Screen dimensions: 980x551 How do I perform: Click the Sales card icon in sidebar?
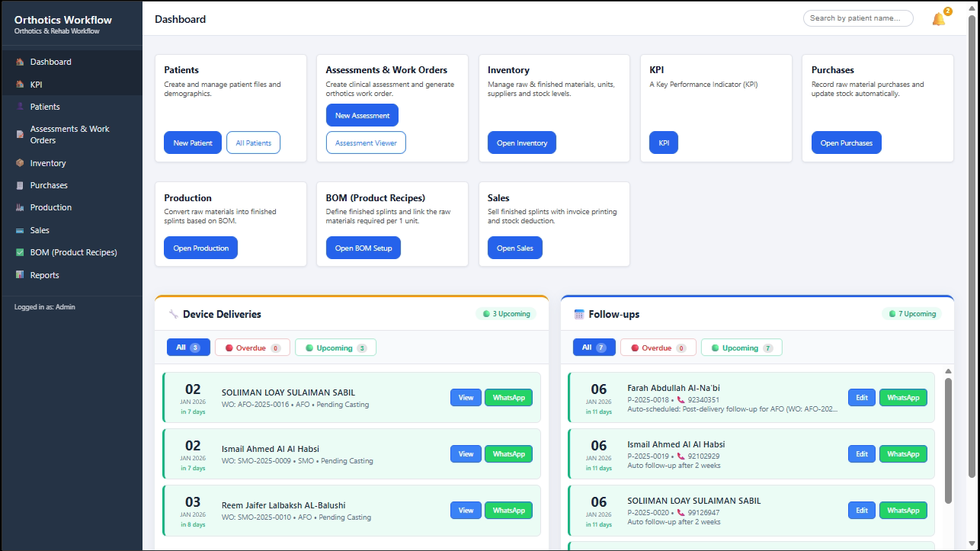(20, 230)
